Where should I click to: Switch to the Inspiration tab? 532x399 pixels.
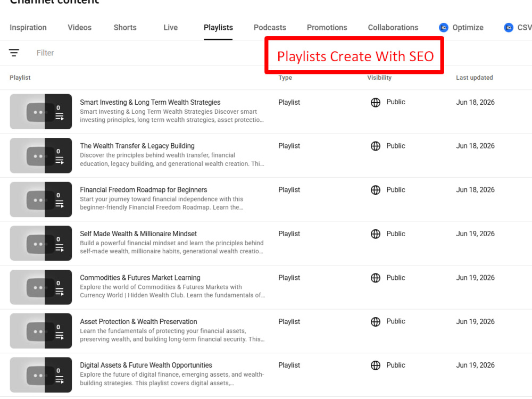point(28,28)
